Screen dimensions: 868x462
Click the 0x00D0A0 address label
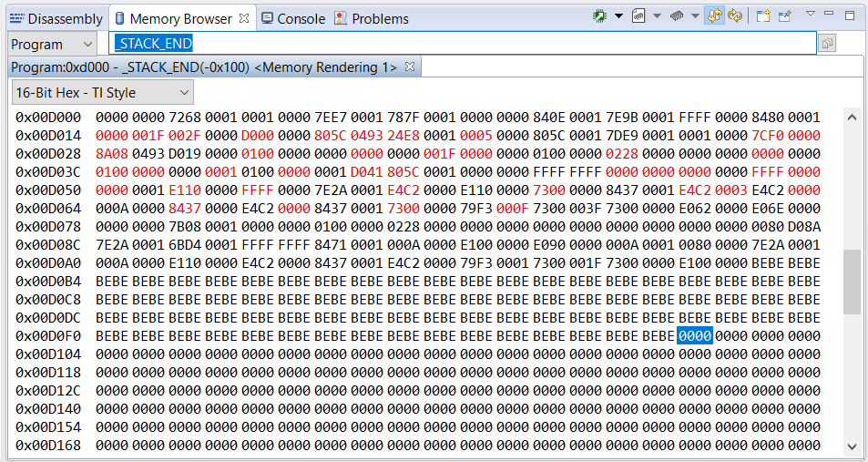(48, 263)
